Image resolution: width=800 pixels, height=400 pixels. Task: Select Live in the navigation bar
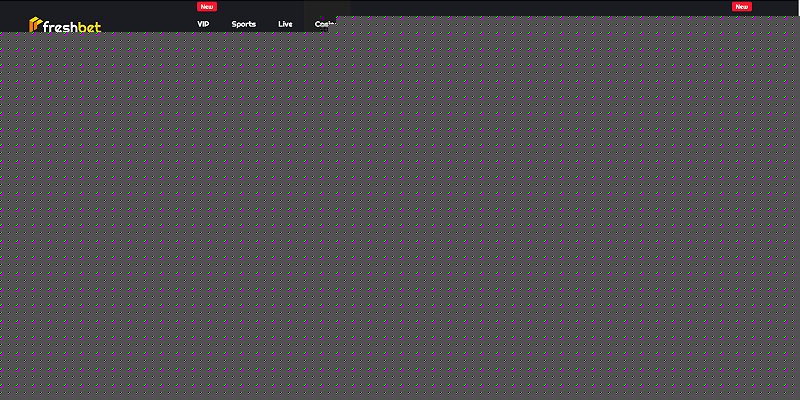tap(285, 24)
